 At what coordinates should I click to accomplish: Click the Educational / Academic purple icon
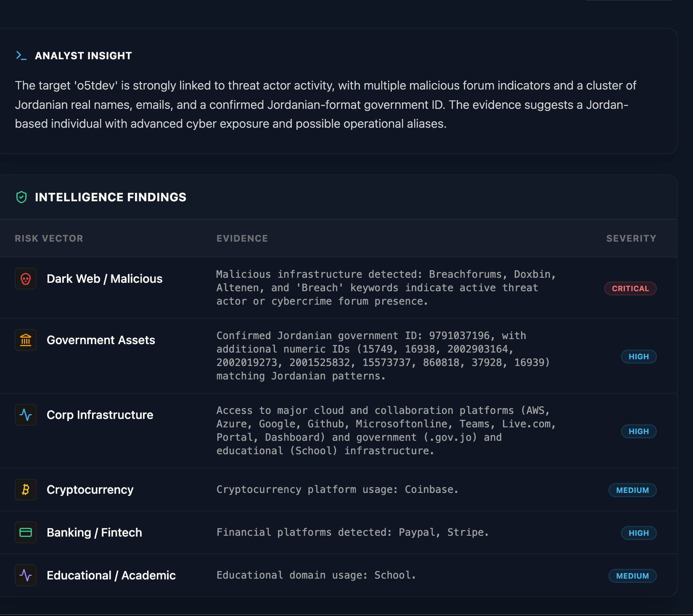tap(26, 575)
